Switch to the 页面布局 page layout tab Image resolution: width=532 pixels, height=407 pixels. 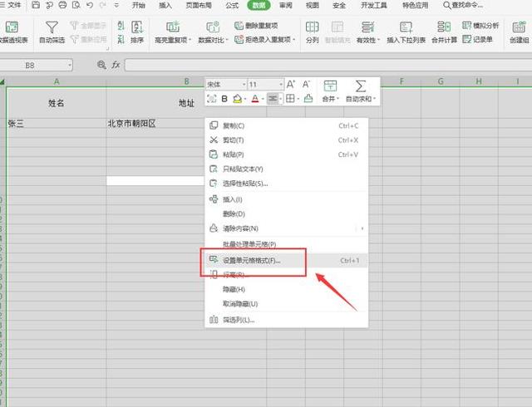tap(199, 6)
